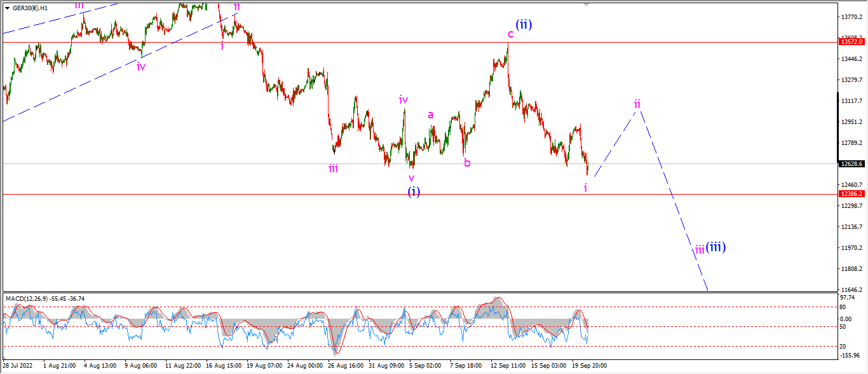868x374 pixels.
Task: Select the blue (ii) wave label
Action: [x=524, y=24]
